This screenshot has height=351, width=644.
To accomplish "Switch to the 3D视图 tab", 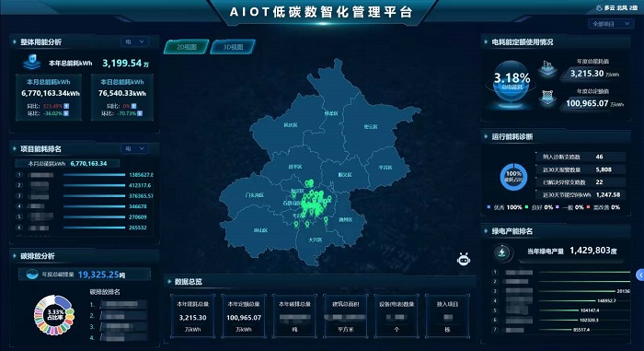I will pos(233,47).
